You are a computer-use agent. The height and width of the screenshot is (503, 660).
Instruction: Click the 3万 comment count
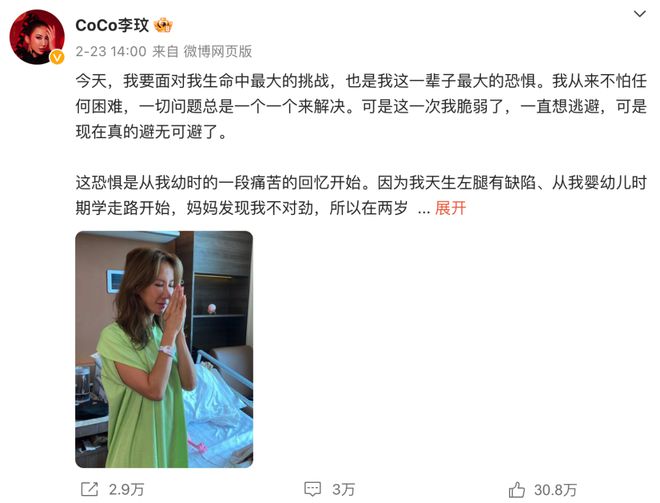click(x=343, y=490)
